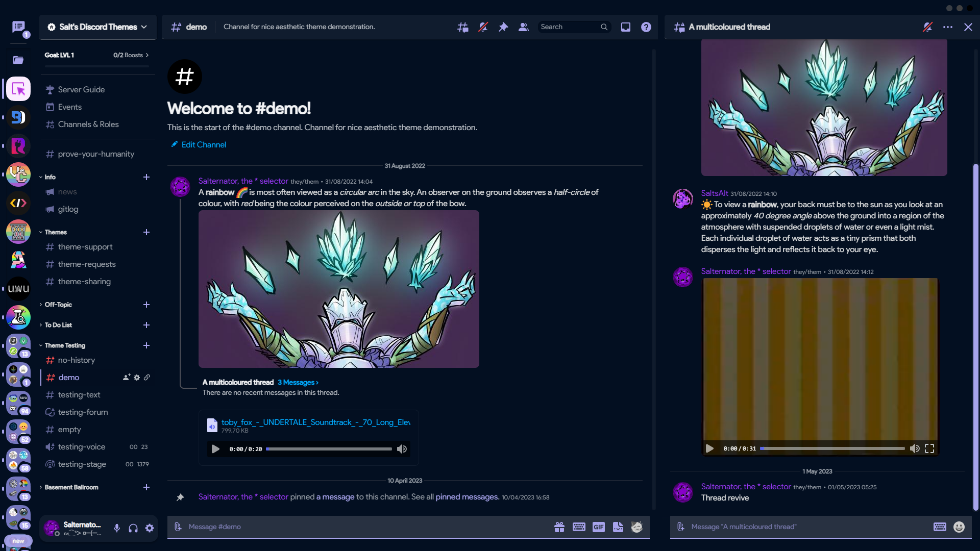
Task: Collapse the Theme Testing category
Action: pyautogui.click(x=64, y=345)
